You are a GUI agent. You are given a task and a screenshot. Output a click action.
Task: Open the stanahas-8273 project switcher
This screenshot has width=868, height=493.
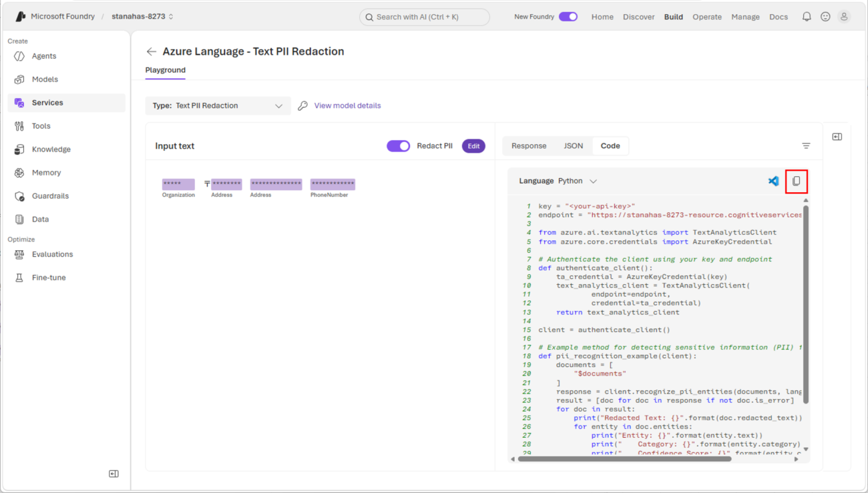coord(143,17)
